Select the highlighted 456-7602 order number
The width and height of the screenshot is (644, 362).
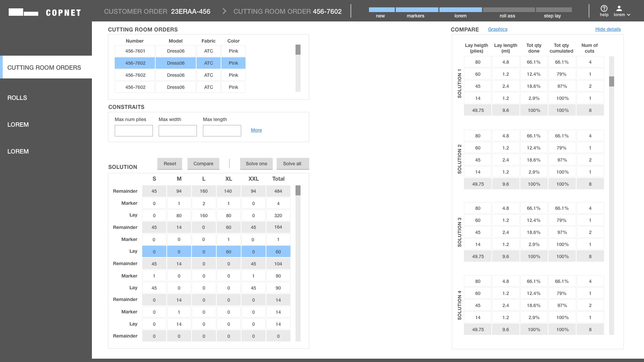(135, 63)
